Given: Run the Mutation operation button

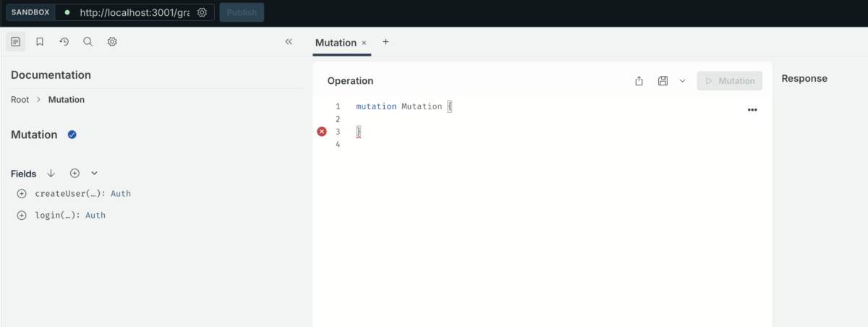Looking at the screenshot, I should coord(730,81).
